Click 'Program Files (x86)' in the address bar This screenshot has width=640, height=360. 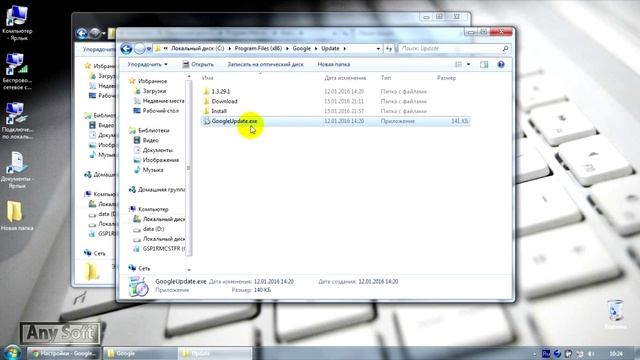pyautogui.click(x=258, y=48)
